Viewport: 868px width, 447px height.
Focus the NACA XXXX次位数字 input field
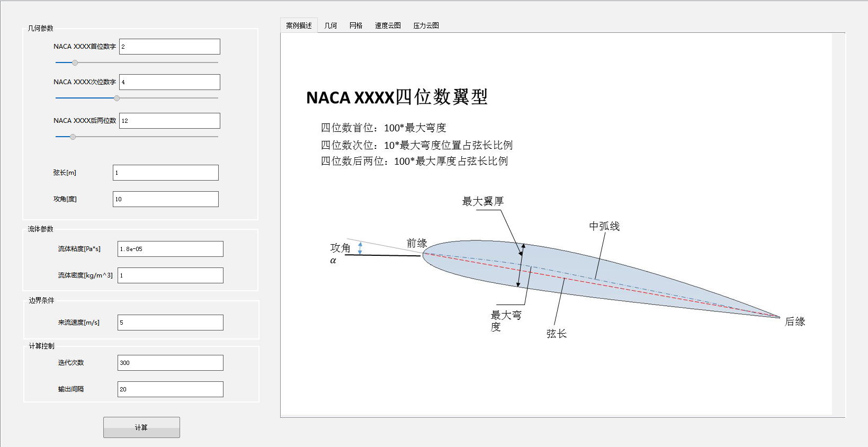[169, 82]
